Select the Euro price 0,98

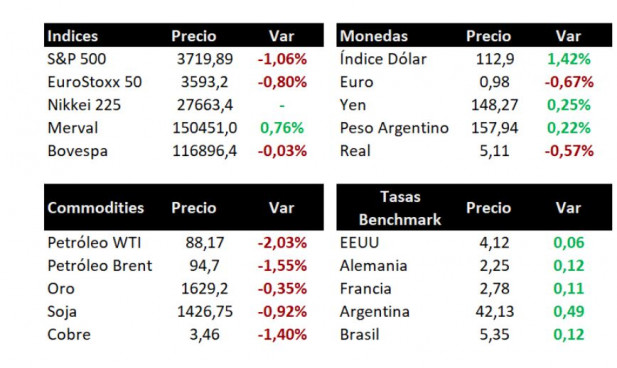495,82
